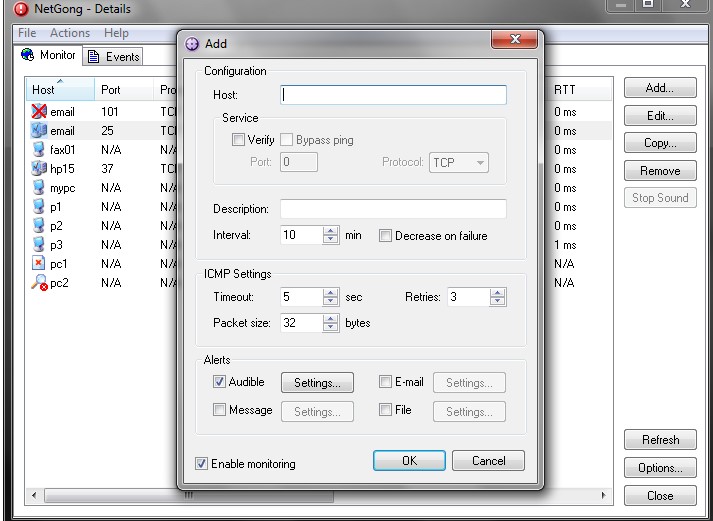
Task: Click the p3 computer icon
Action: [x=39, y=245]
